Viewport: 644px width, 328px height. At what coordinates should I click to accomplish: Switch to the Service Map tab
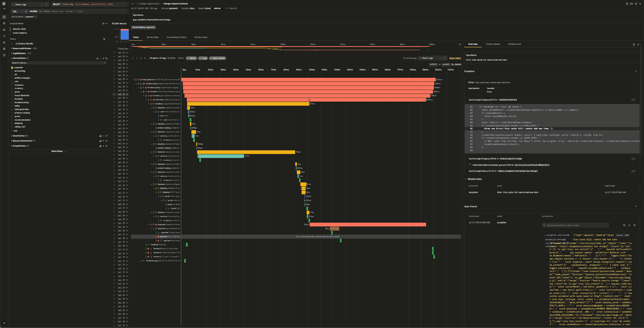[x=153, y=37]
